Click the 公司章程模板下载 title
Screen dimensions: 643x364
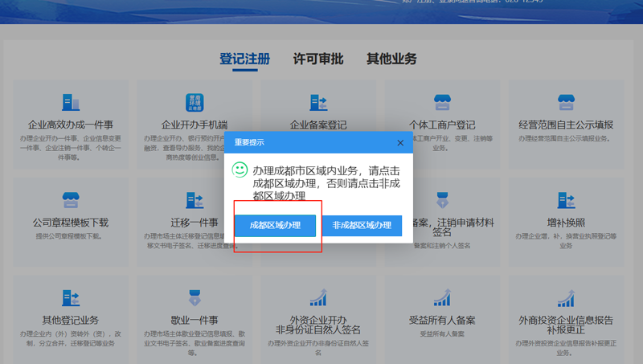pyautogui.click(x=71, y=223)
